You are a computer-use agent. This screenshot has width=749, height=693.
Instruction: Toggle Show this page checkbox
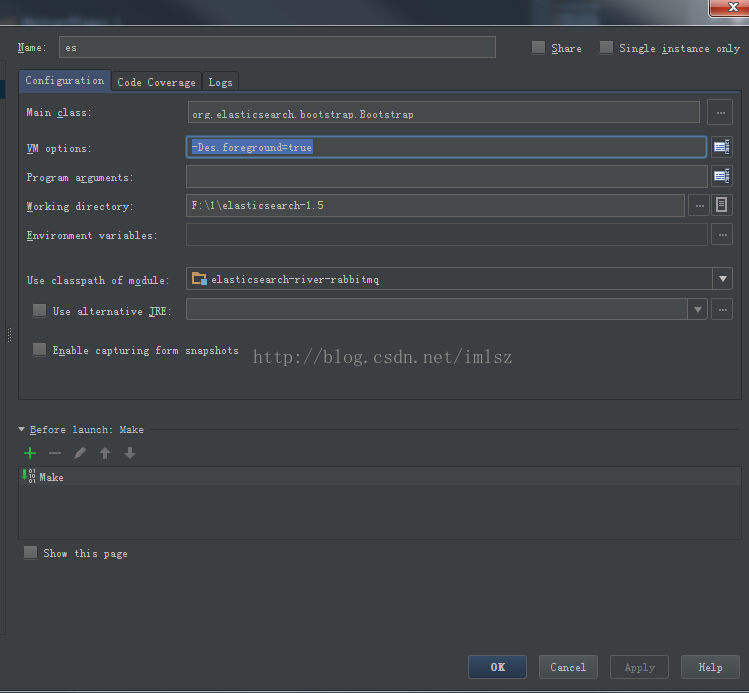31,553
